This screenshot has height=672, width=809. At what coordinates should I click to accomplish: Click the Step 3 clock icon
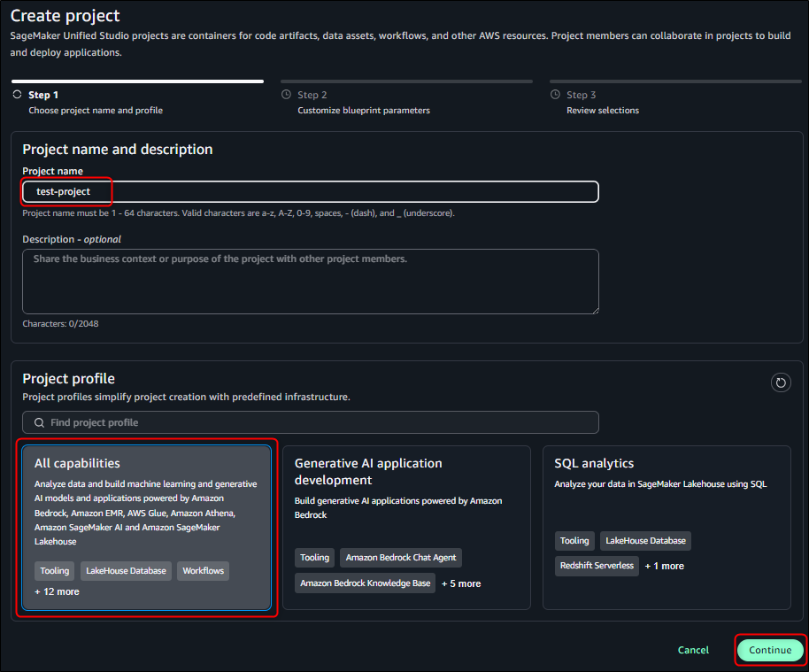click(x=555, y=95)
